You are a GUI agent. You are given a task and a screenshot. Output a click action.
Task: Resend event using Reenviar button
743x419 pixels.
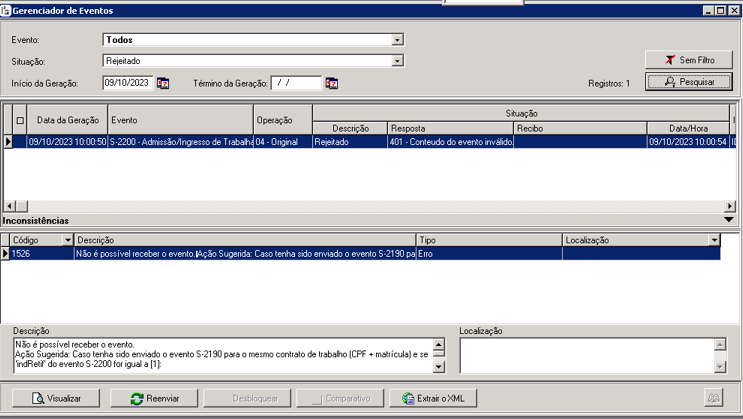point(155,398)
